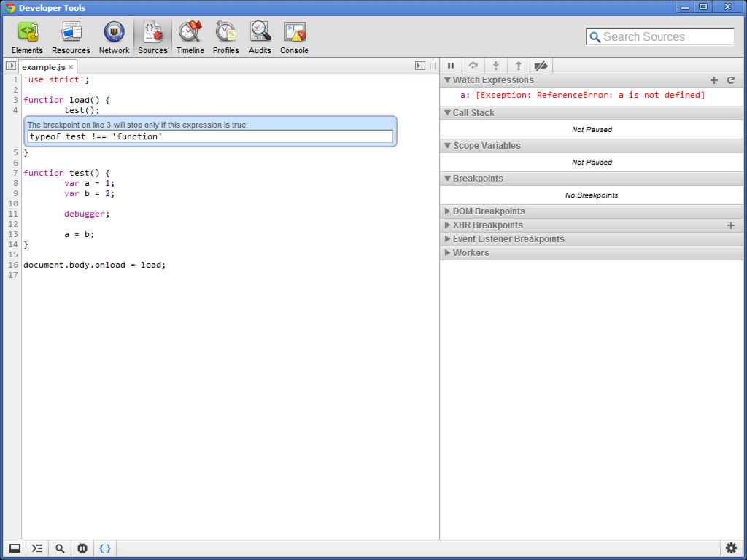
Task: Deactivate all breakpoints
Action: coord(541,66)
